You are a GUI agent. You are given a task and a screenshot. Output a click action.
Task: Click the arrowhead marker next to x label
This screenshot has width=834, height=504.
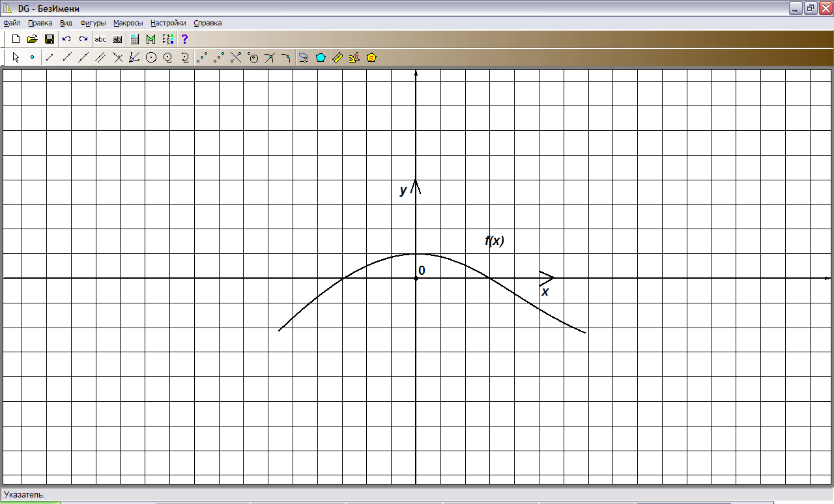coord(546,279)
